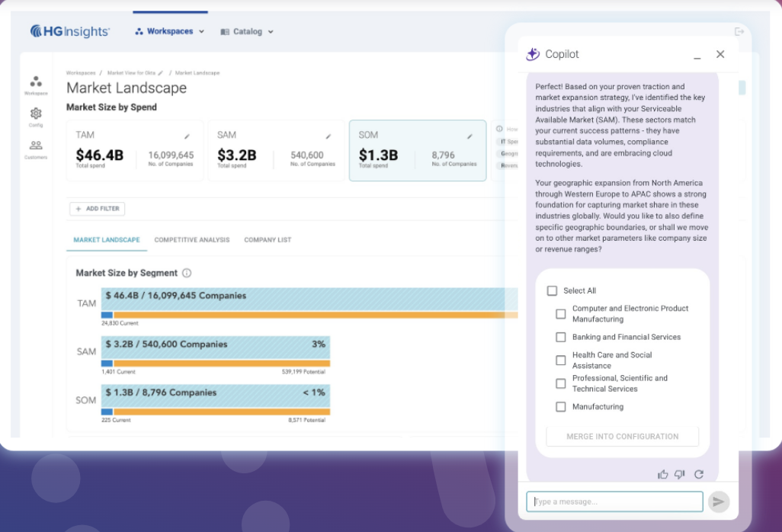
Task: Regenerate the Copilot response
Action: [699, 474]
